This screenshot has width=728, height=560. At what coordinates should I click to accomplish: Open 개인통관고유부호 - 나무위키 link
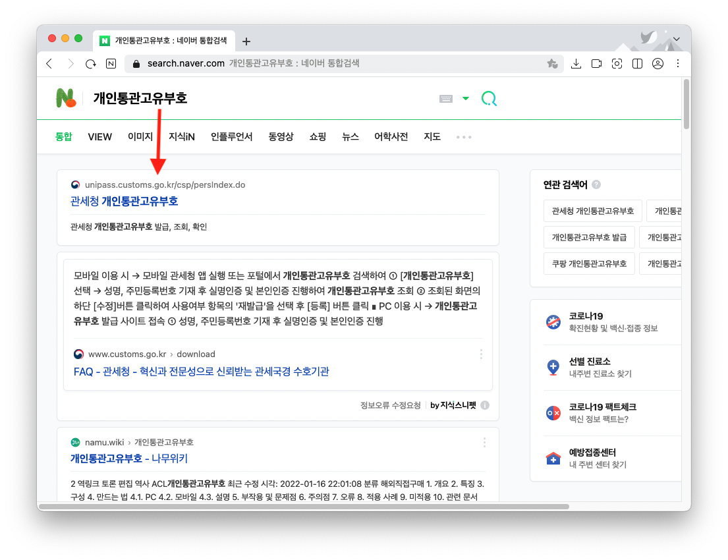[x=128, y=459]
